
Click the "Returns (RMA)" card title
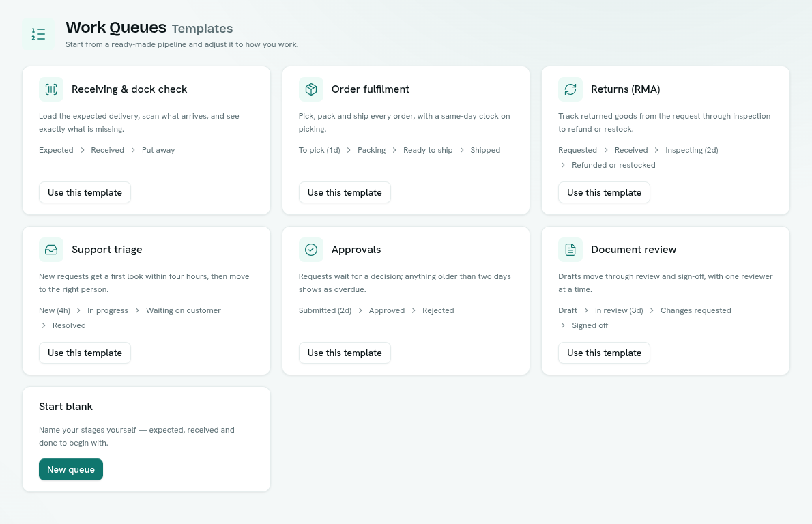click(x=626, y=89)
